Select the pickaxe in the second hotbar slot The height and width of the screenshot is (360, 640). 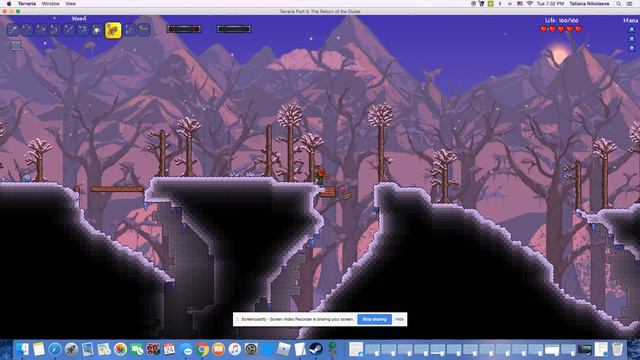click(27, 29)
